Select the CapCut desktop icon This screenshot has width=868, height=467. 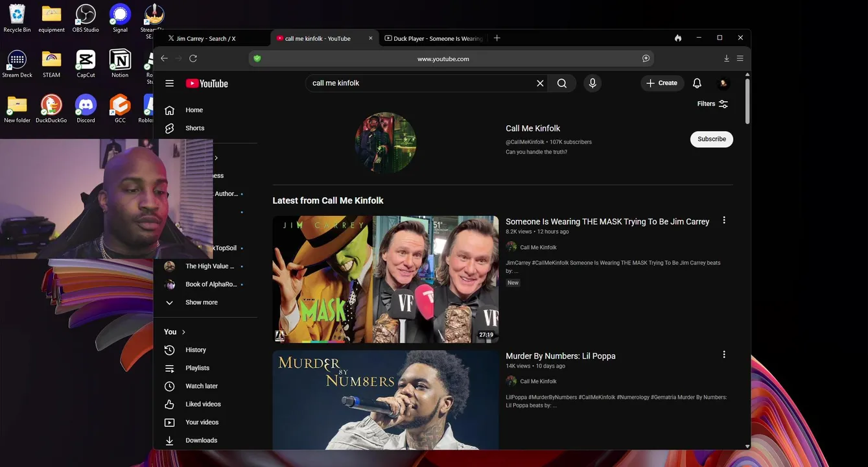86,64
